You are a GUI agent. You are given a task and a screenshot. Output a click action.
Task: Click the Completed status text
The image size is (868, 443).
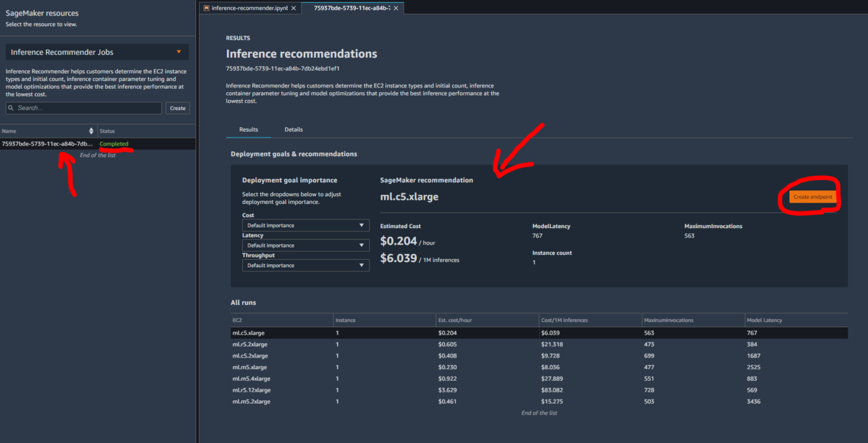[x=114, y=144]
